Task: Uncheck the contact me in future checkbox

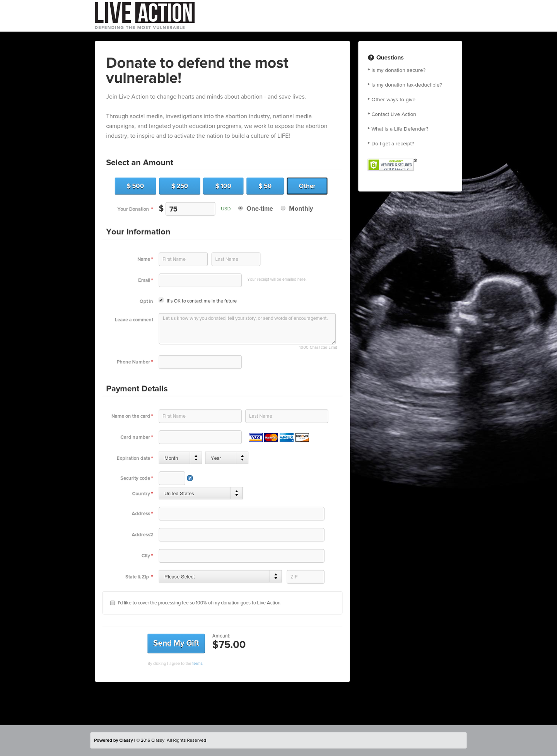Action: (161, 300)
